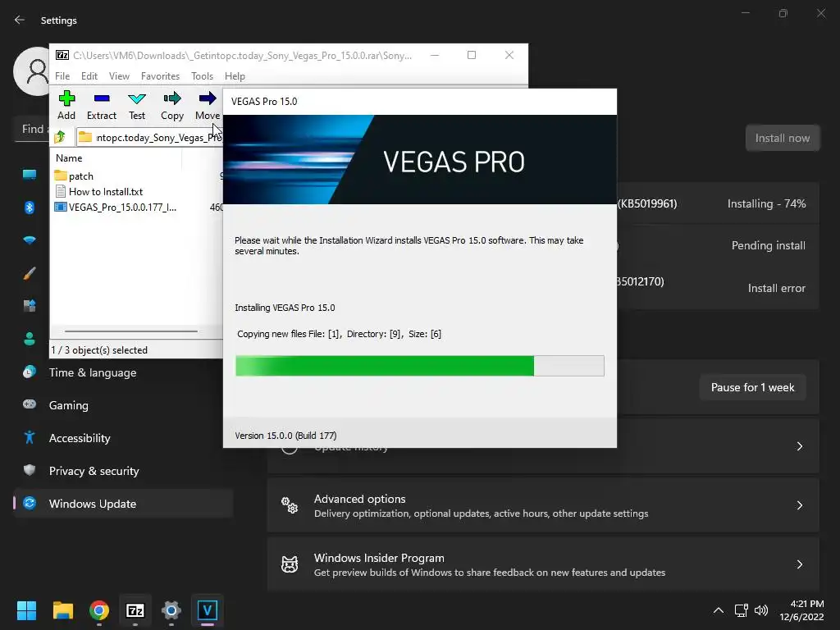Click Pause for 1 week button
This screenshot has width=840, height=630.
(752, 387)
